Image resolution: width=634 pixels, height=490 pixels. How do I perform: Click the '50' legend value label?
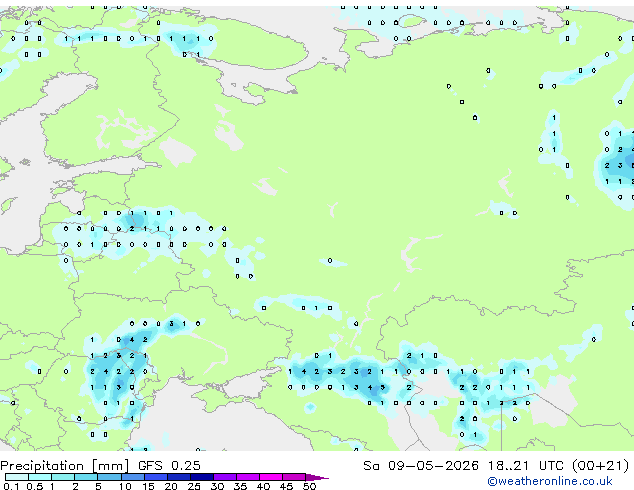coord(310,486)
